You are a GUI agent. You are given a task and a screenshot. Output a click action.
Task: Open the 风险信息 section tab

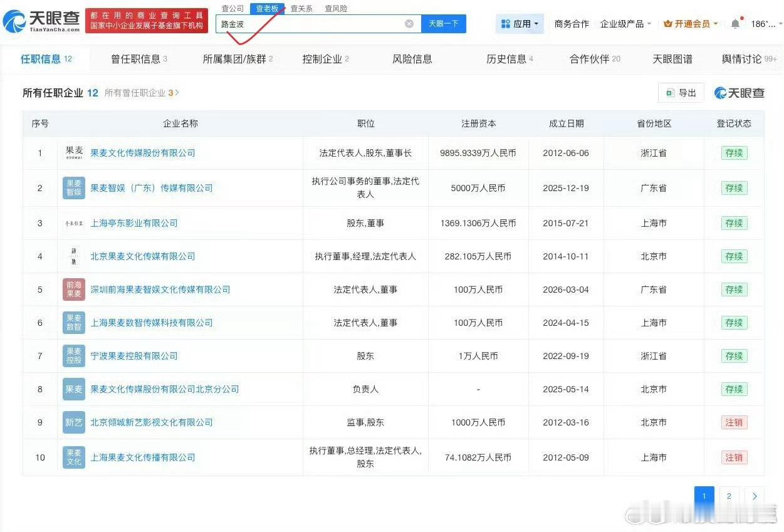[x=412, y=59]
